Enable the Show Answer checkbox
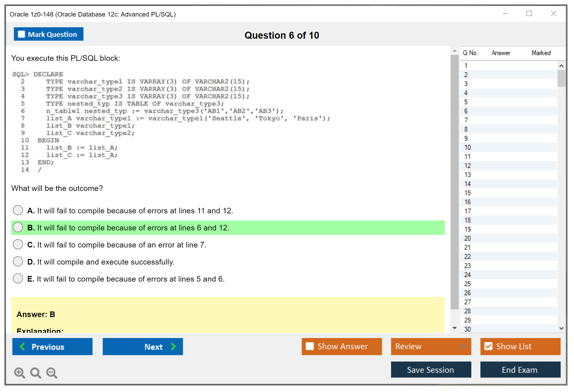The height and width of the screenshot is (392, 574). click(310, 346)
